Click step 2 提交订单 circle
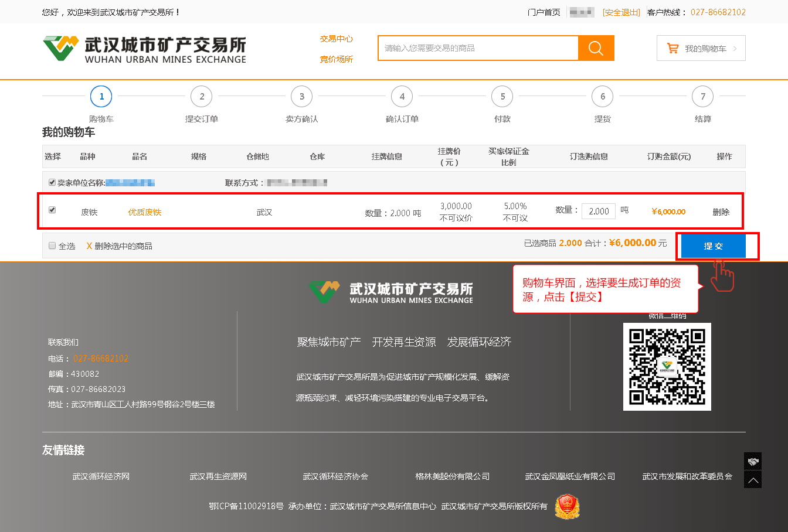The image size is (788, 532). 202,97
